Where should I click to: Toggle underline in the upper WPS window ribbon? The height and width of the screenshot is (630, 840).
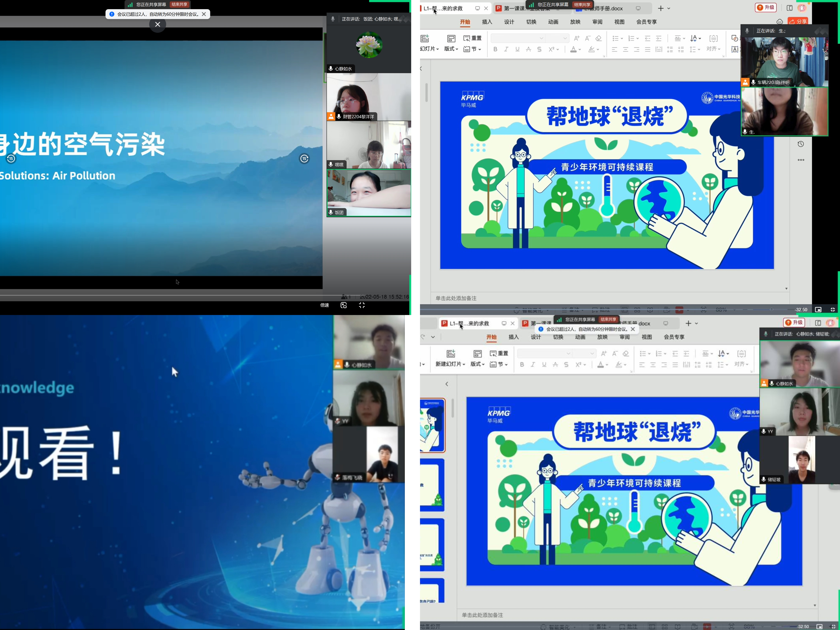point(517,49)
